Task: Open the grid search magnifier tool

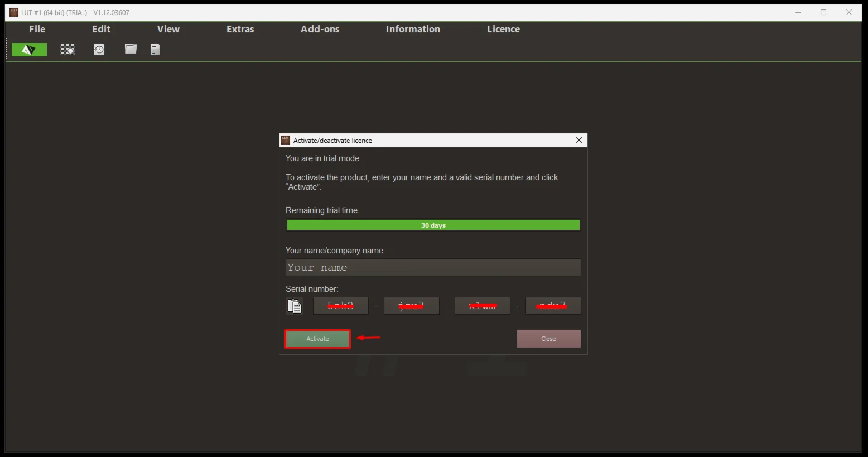Action: (67, 50)
